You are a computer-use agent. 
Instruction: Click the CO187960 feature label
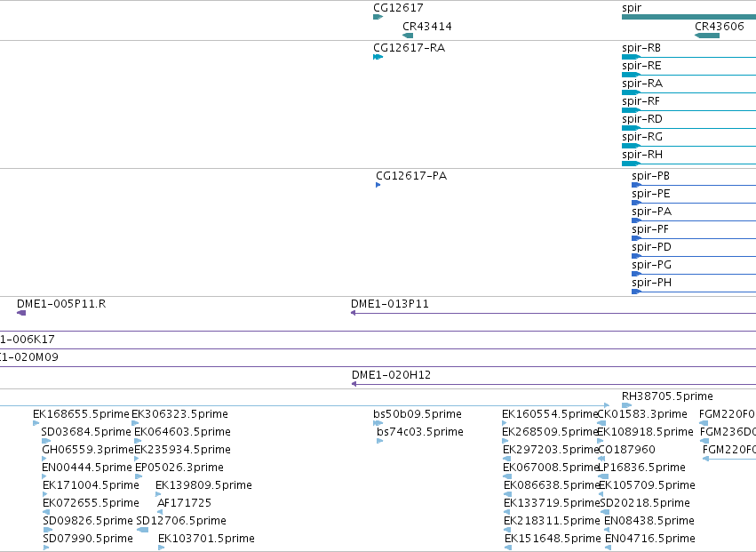point(627,450)
